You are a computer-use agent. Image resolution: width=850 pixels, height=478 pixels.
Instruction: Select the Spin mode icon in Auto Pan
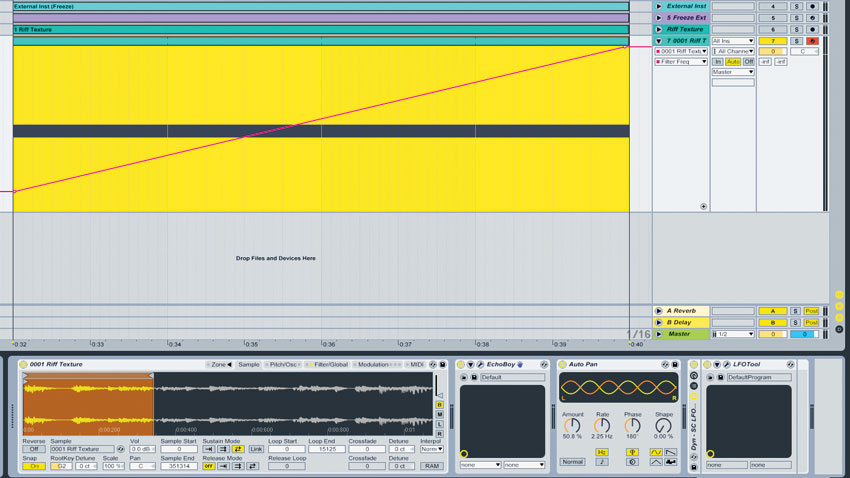632,462
